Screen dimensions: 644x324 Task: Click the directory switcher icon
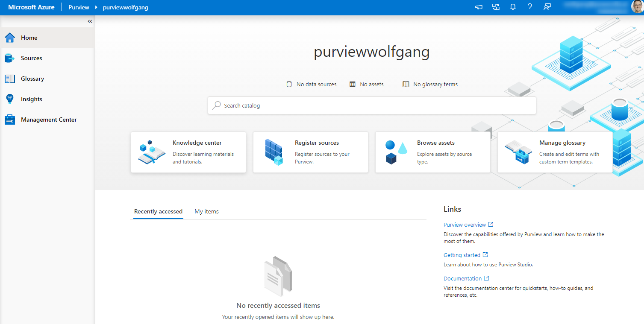496,7
